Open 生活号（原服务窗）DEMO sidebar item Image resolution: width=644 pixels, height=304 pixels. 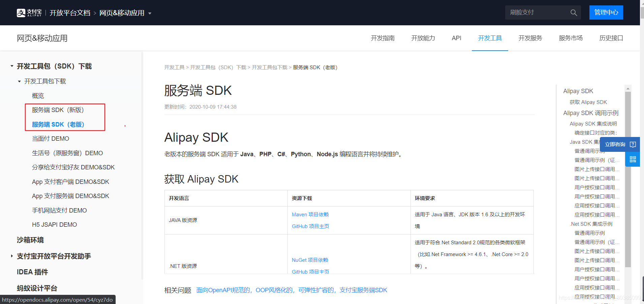pyautogui.click(x=67, y=153)
